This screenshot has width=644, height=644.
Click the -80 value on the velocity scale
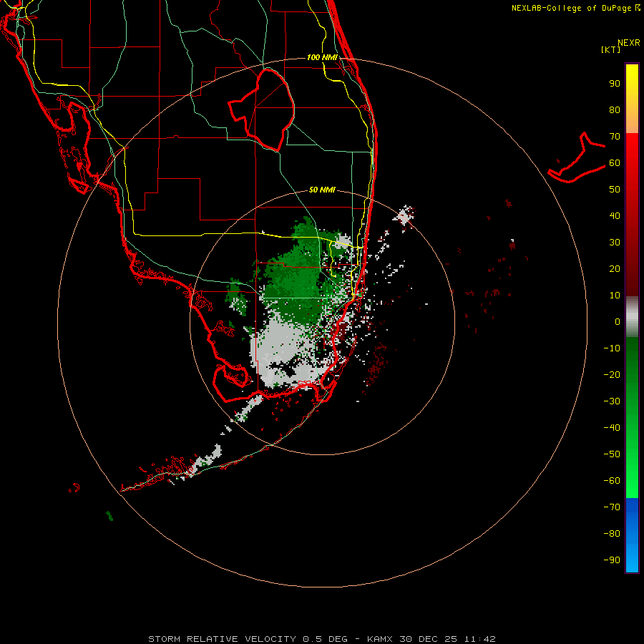point(612,534)
